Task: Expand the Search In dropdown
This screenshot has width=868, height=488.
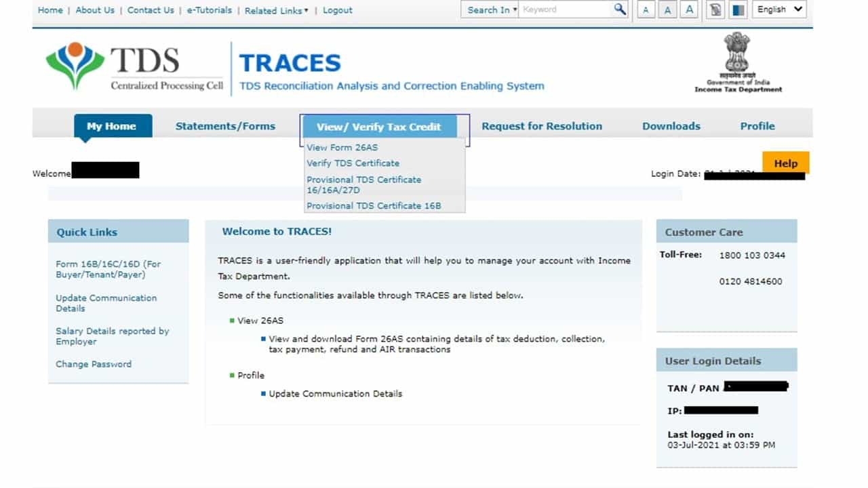Action: point(491,9)
